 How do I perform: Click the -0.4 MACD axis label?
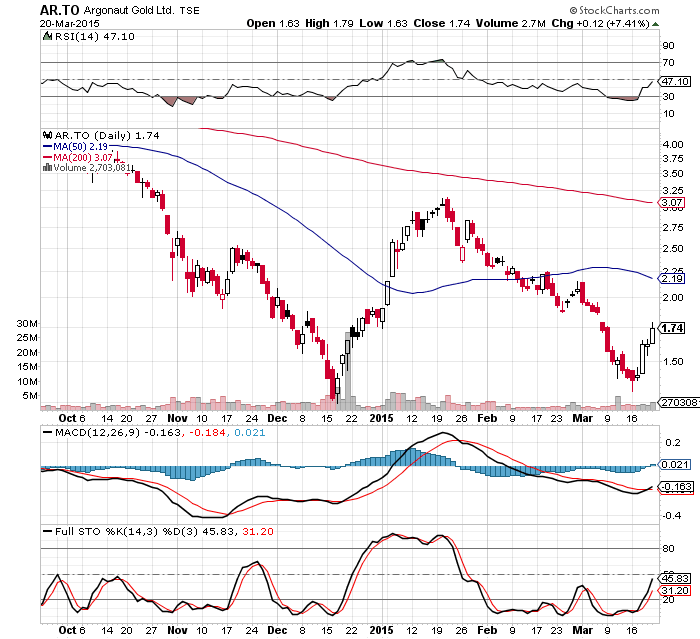[672, 516]
